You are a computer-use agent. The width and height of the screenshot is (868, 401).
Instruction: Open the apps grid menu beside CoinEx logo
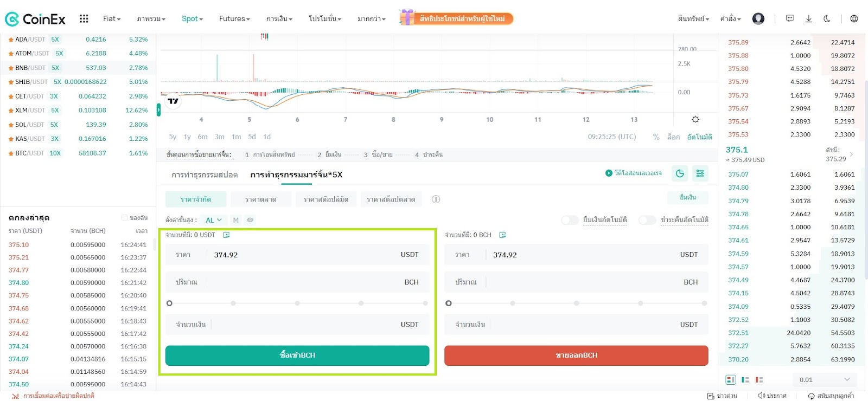(x=84, y=19)
